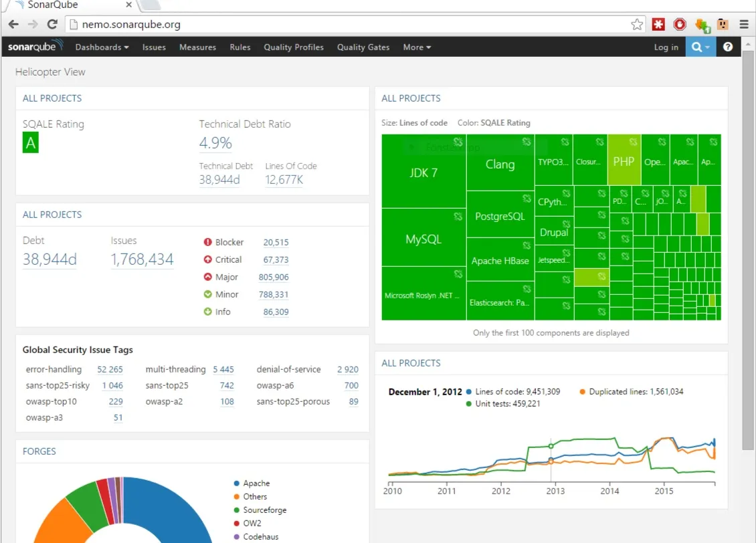This screenshot has width=756, height=543.
Task: Click the error-handling tag count 52 265
Action: [110, 369]
